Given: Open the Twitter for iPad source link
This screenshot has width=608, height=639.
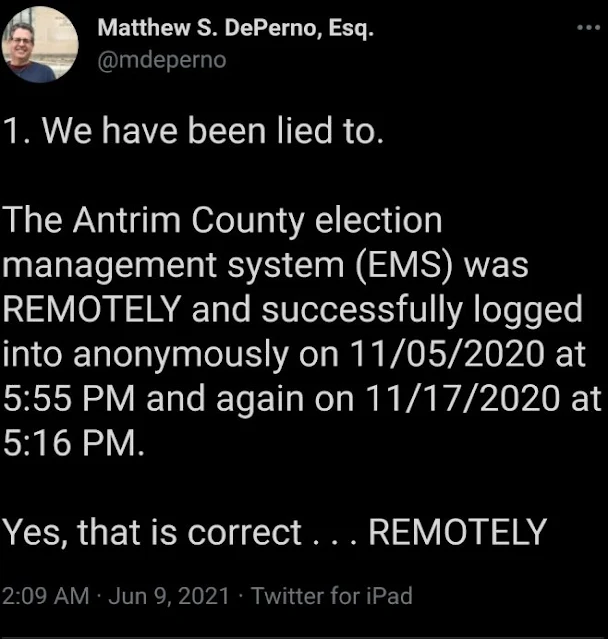Looking at the screenshot, I should pos(332,596).
